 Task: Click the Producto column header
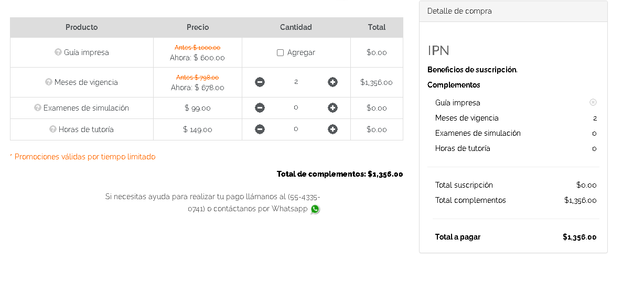82,27
